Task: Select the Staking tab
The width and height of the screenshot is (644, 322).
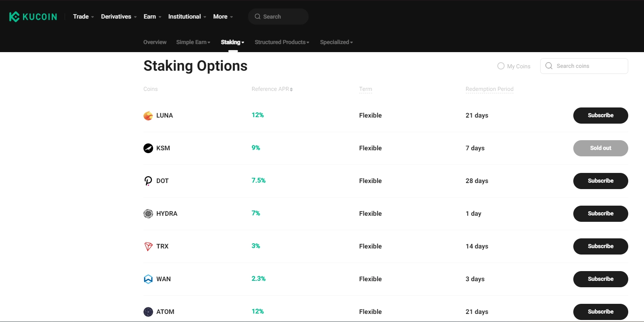Action: point(232,42)
